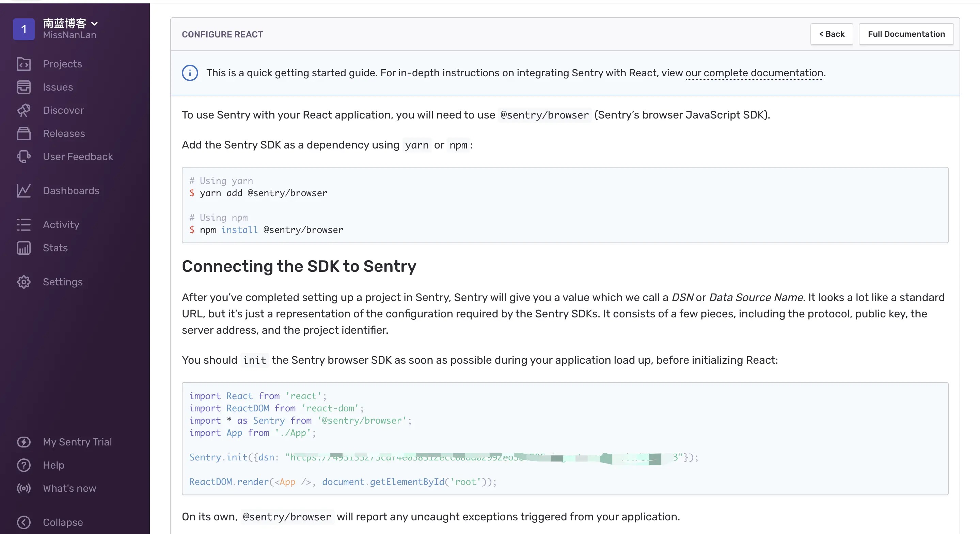This screenshot has width=980, height=534.
Task: Click the Discover telescope icon
Action: 23,110
